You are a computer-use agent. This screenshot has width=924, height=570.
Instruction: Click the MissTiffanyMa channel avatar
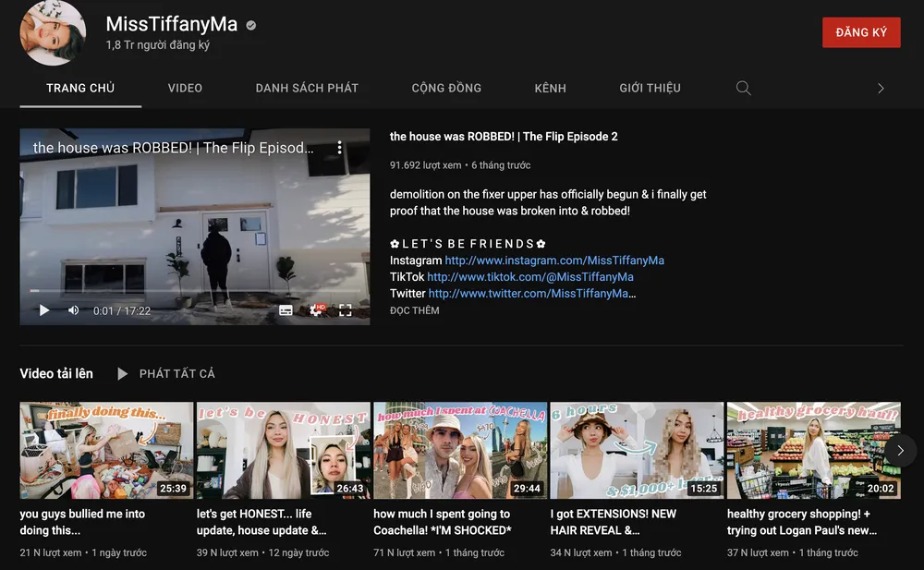coord(53,32)
